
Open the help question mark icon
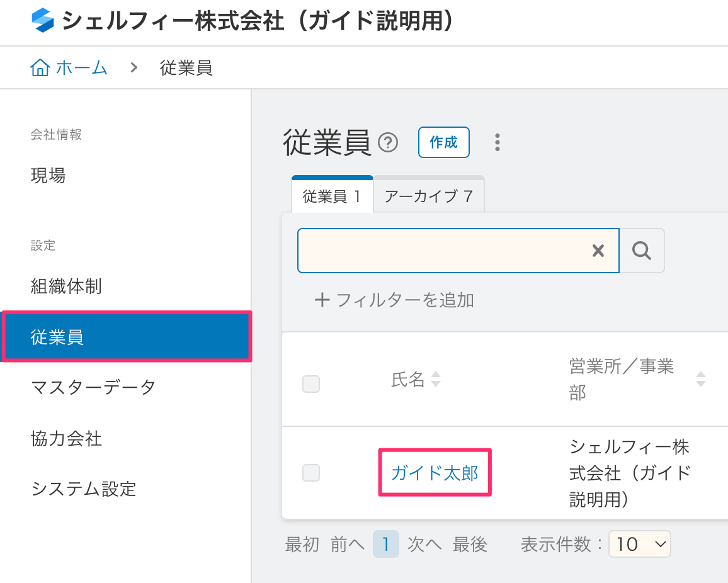(x=388, y=144)
